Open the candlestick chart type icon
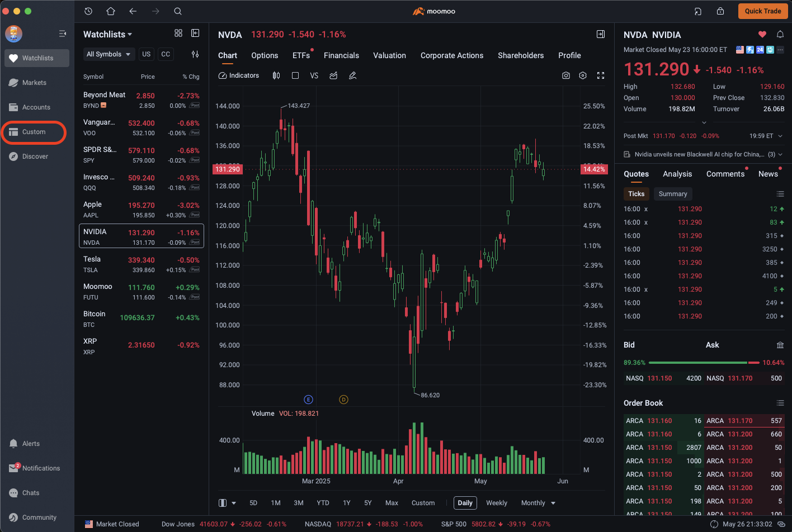792x532 pixels. tap(276, 75)
